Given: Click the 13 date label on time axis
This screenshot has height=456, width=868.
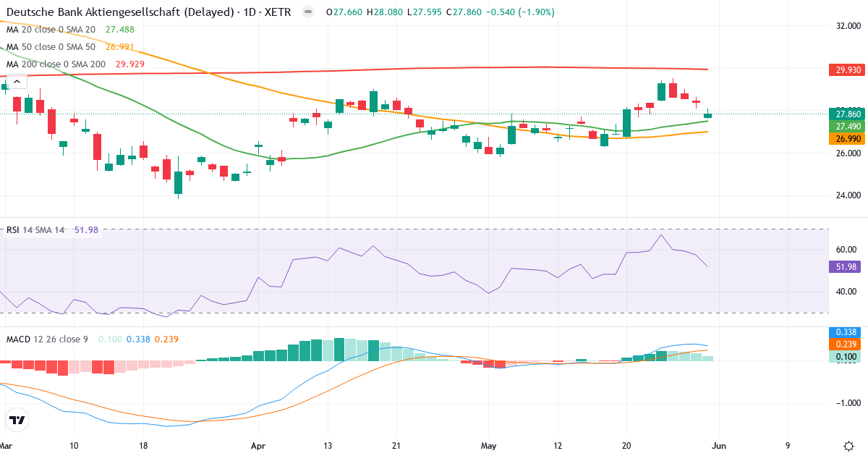Looking at the screenshot, I should coord(328,445).
